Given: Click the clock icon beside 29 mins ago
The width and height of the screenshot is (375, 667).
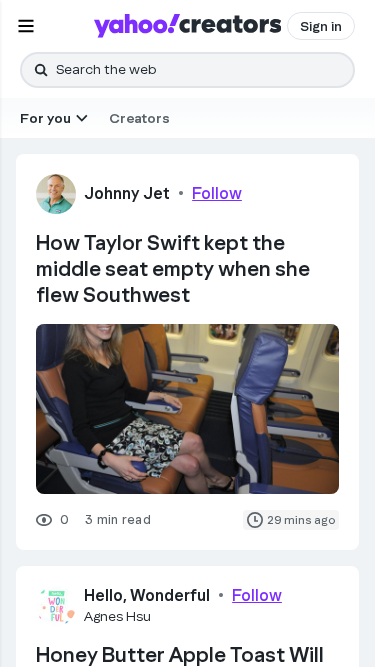Looking at the screenshot, I should click(255, 520).
